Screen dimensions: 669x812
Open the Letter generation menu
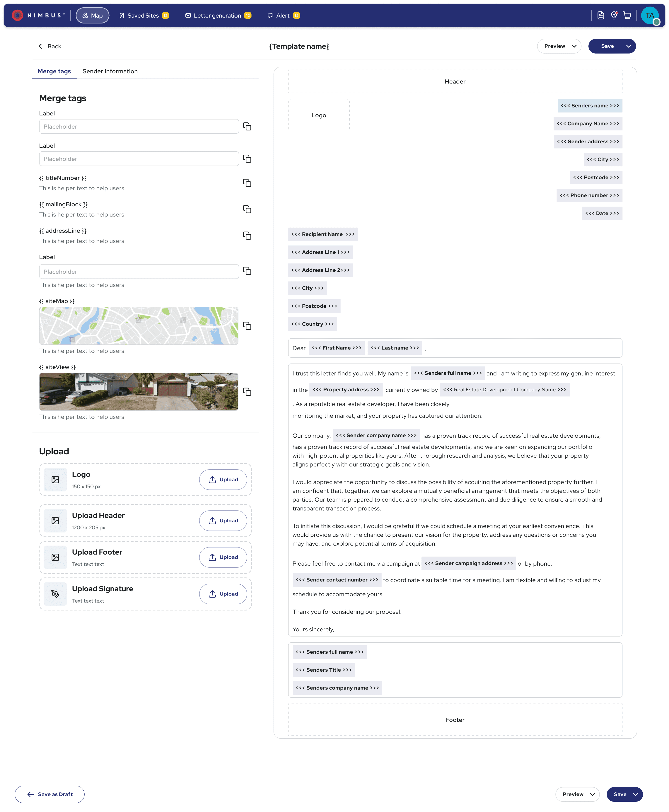[218, 15]
